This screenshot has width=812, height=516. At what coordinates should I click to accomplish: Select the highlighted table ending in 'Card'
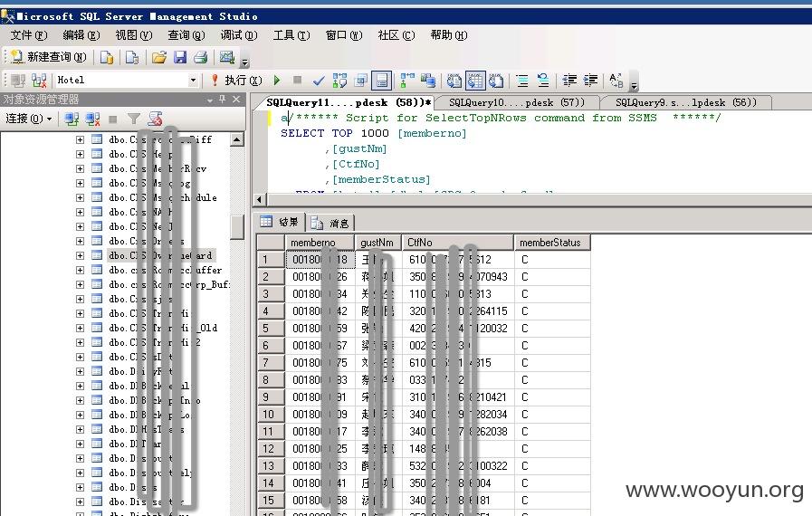pos(160,255)
